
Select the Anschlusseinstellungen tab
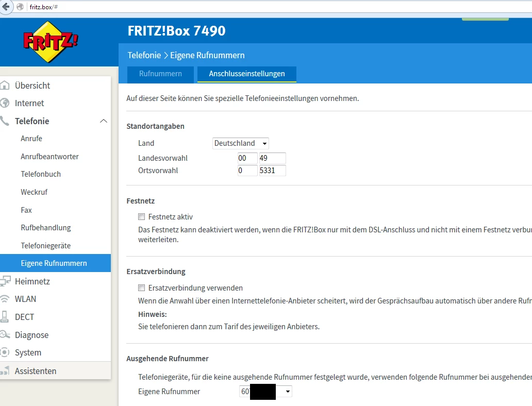(246, 74)
